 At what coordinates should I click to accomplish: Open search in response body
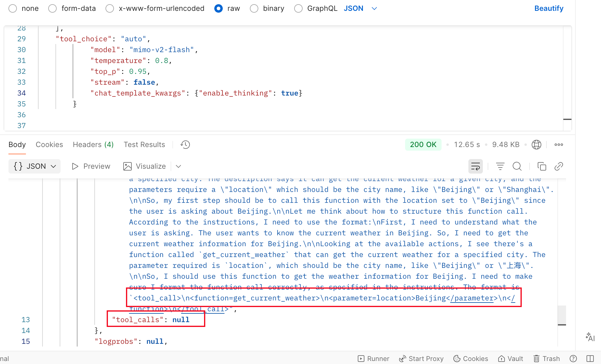(517, 166)
